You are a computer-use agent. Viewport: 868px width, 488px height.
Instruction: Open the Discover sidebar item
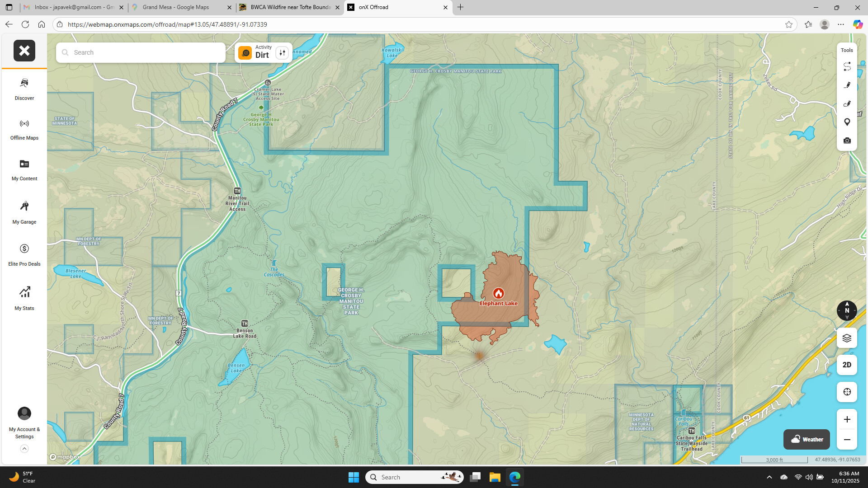(x=24, y=89)
